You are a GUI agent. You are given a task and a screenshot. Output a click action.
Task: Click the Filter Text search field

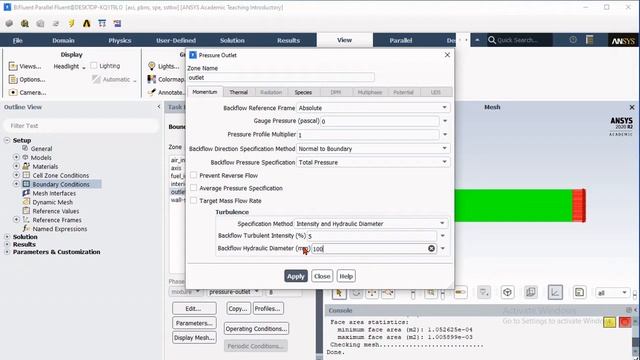[81, 126]
